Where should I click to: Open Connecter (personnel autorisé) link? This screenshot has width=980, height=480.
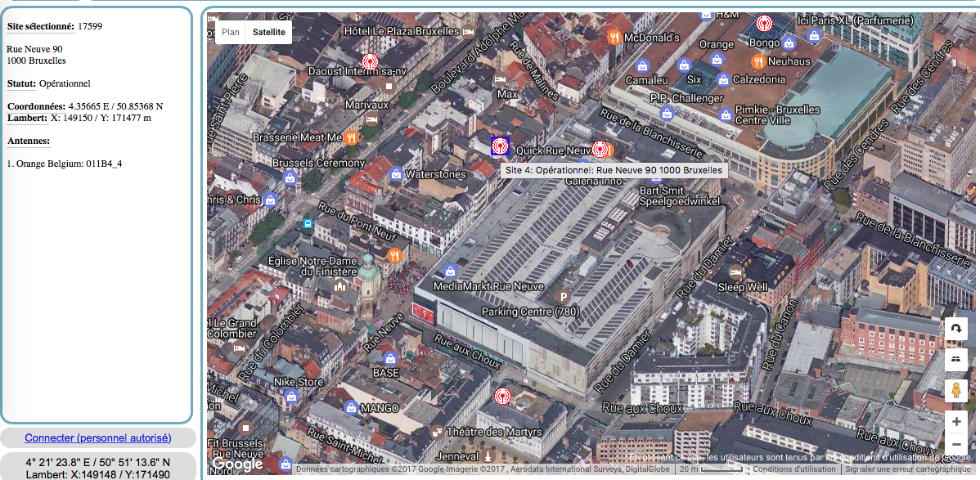(x=98, y=438)
